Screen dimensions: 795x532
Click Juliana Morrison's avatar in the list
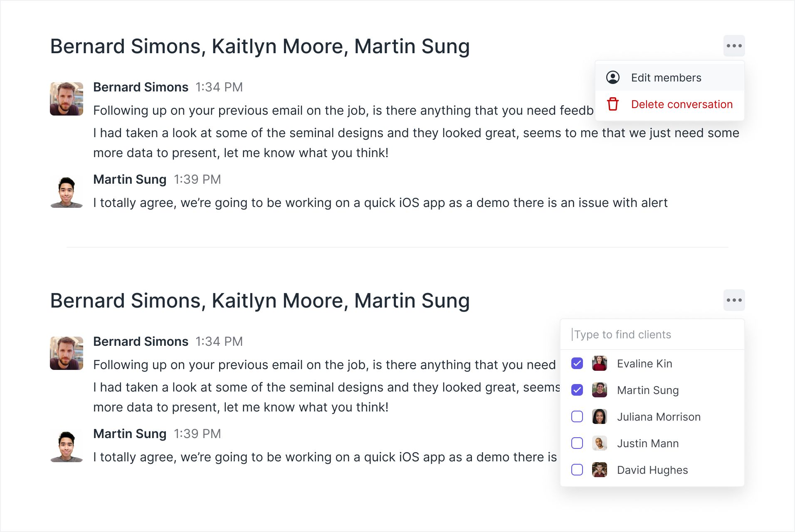(600, 417)
